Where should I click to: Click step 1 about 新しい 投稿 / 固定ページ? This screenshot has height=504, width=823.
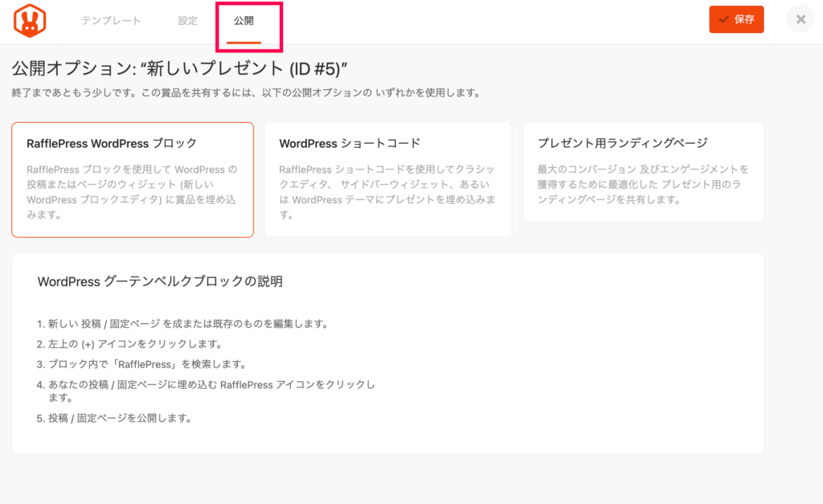[x=183, y=324]
